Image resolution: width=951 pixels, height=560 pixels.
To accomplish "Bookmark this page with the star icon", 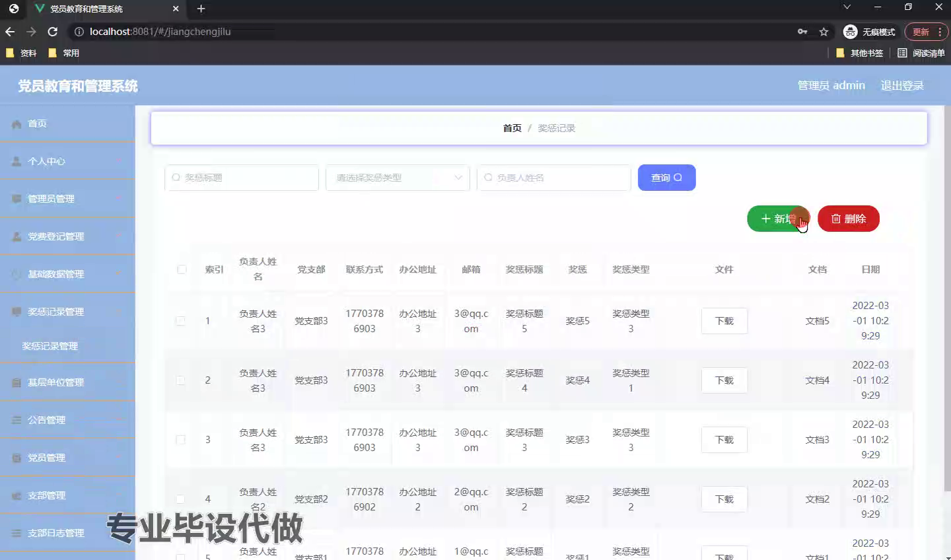I will click(x=824, y=32).
